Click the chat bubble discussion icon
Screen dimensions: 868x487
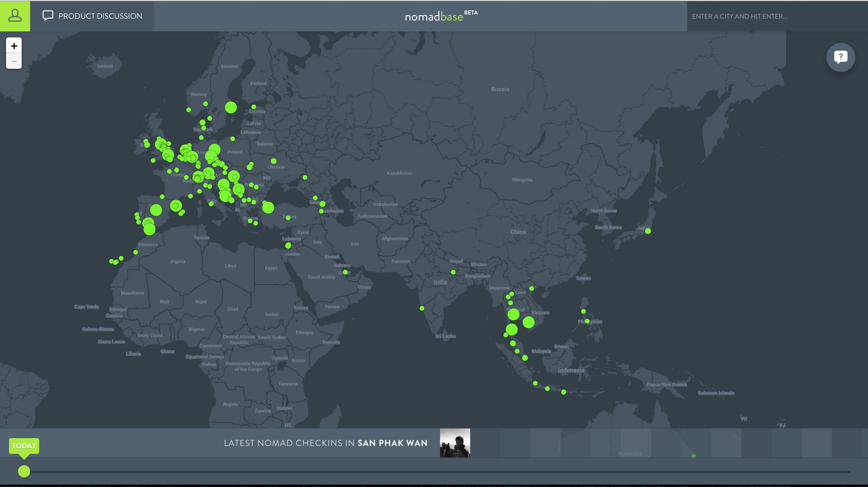point(48,15)
